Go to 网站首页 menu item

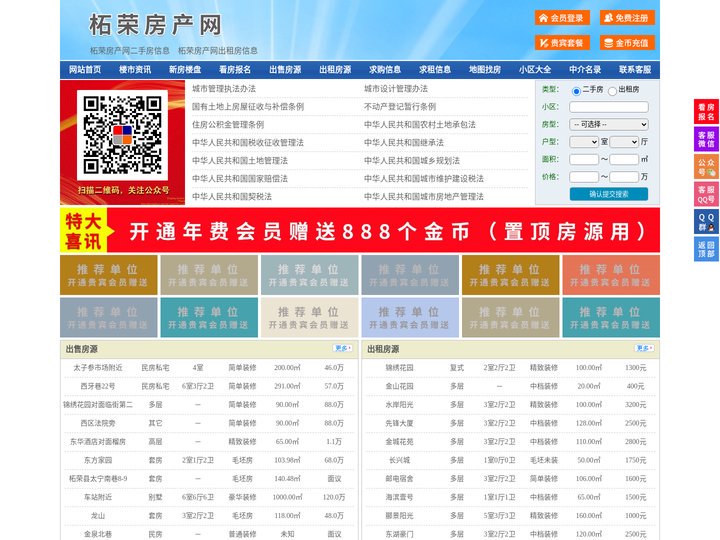click(x=85, y=70)
